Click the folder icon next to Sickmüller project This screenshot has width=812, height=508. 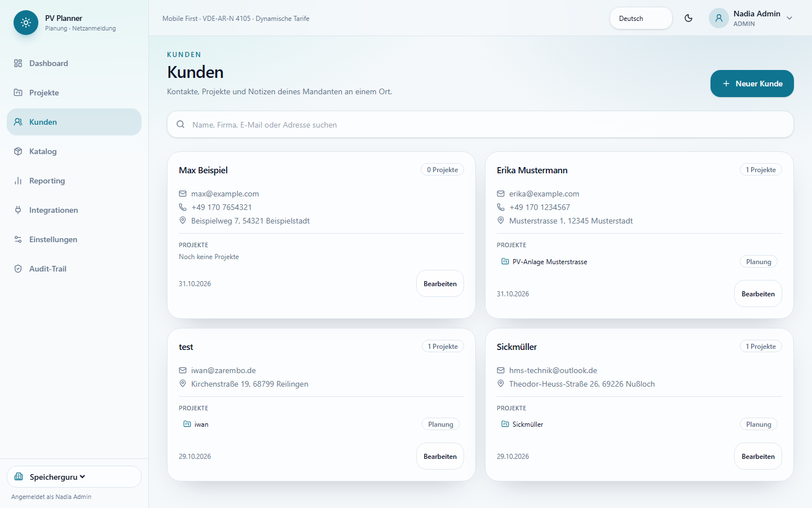[505, 424]
